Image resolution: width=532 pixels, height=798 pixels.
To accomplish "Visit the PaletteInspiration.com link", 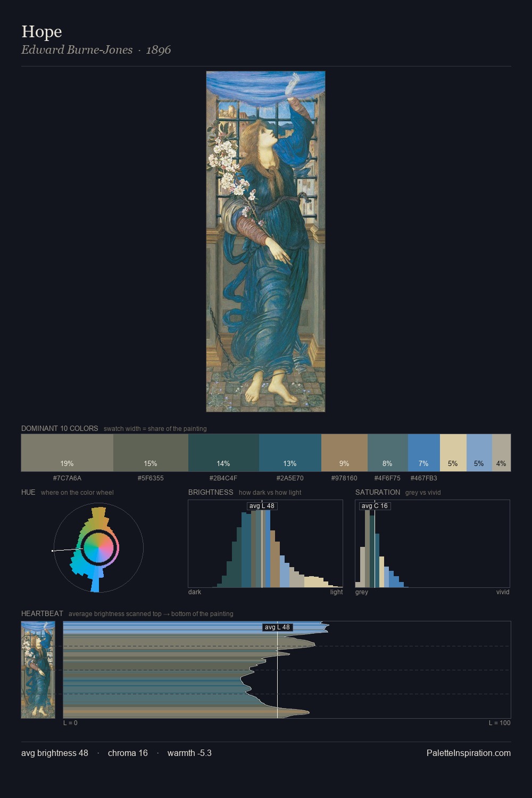I will (x=469, y=753).
